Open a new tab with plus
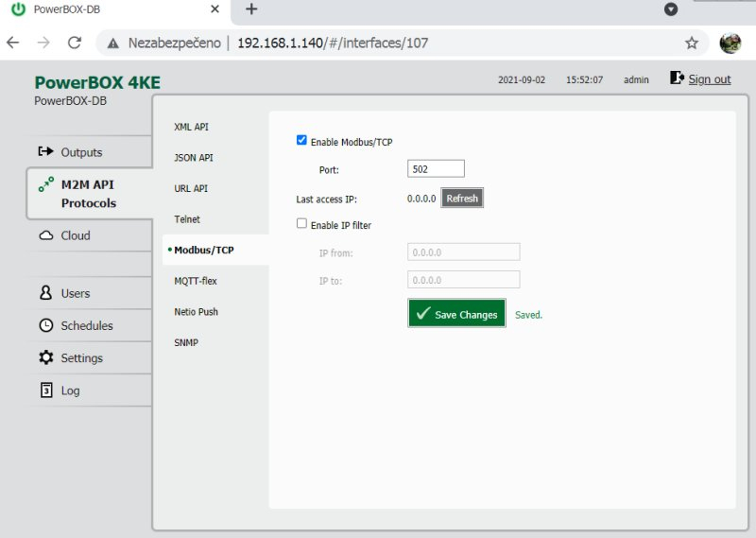This screenshot has height=538, width=756. point(251,9)
